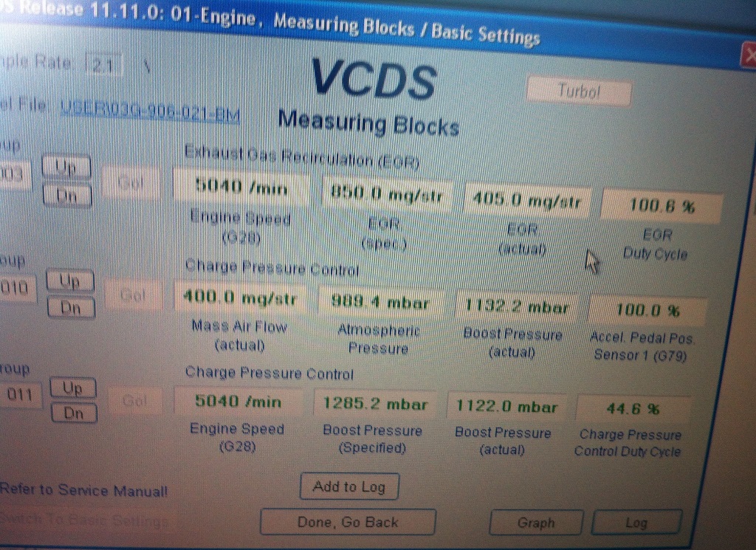This screenshot has width=756, height=550.
Task: Click the Engine Speed (G28) label in group 011 row
Action: point(237,437)
